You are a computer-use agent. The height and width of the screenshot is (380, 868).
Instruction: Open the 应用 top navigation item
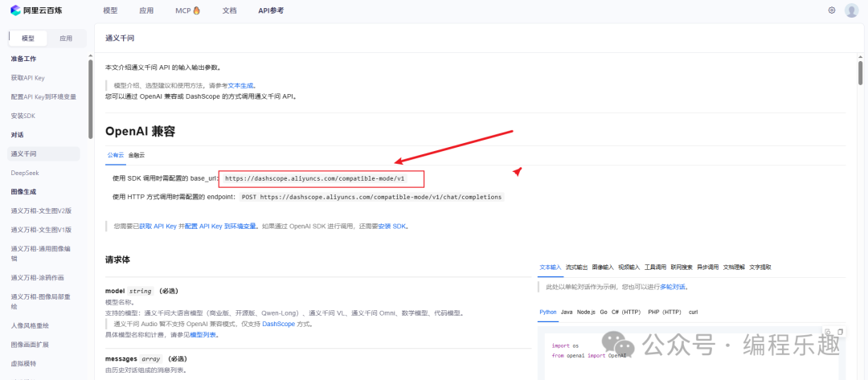pos(146,10)
